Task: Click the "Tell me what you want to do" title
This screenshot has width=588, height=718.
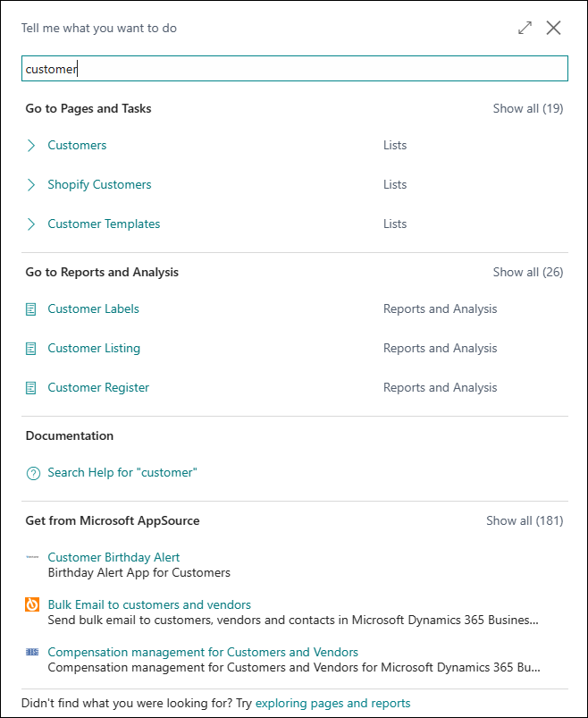Action: point(99,28)
